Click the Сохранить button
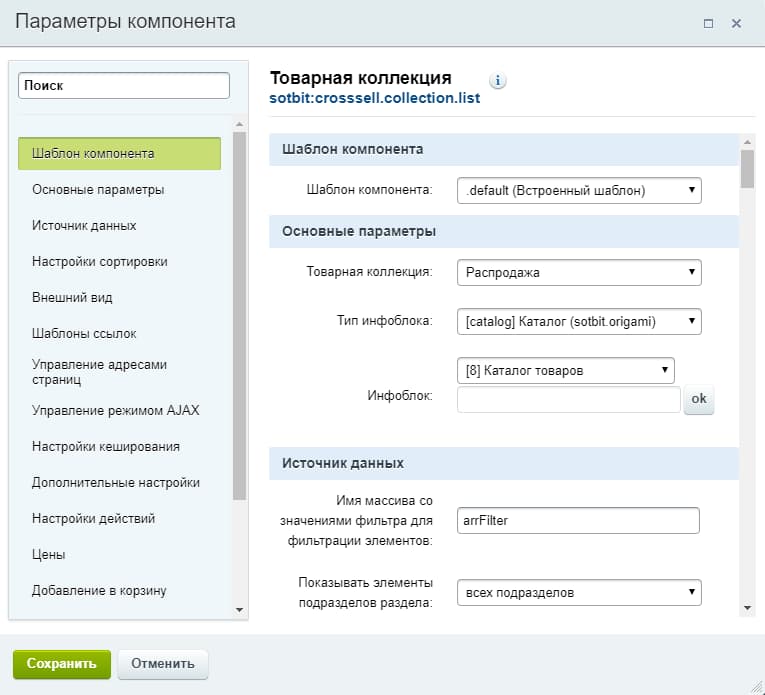Screen dimensions: 765x695 [x=62, y=664]
